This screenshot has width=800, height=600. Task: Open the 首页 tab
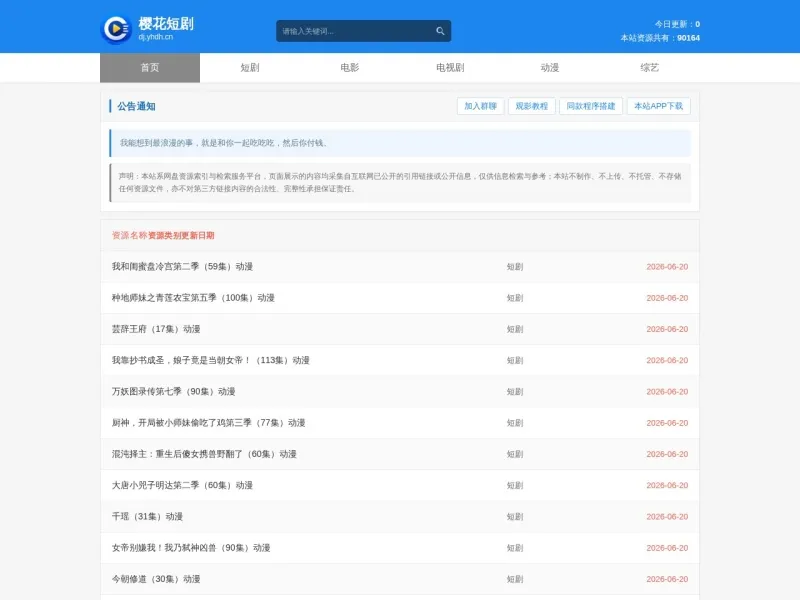tap(150, 67)
